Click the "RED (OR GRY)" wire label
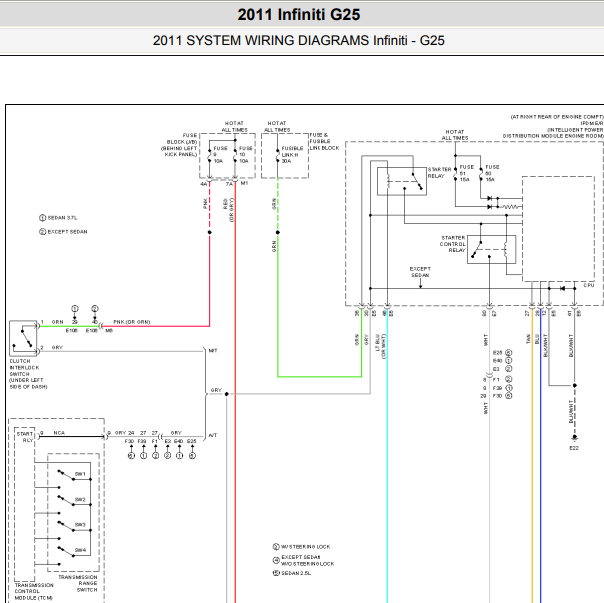 (x=228, y=210)
